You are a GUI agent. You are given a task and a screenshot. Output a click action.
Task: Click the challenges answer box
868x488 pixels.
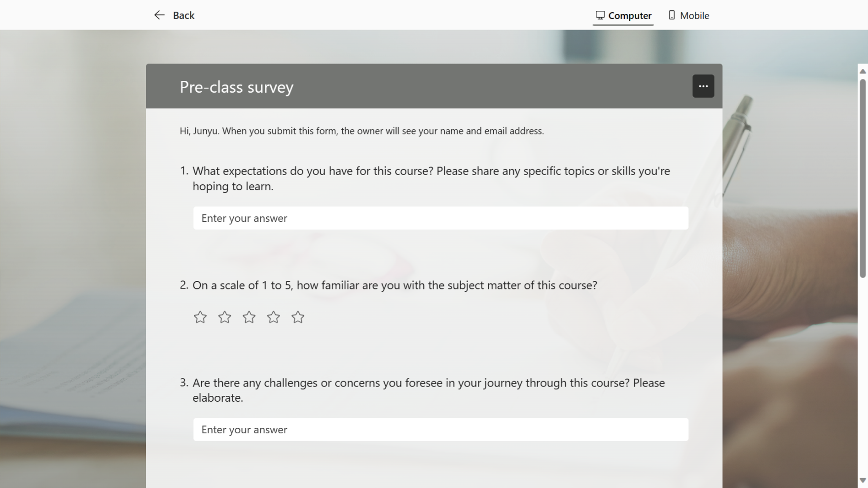[x=440, y=429]
